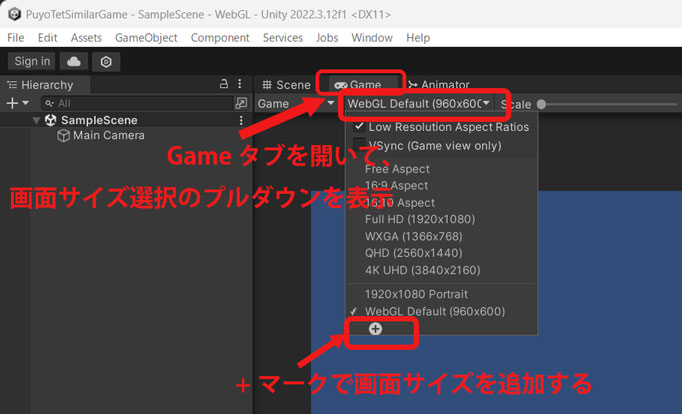This screenshot has height=414, width=682.
Task: Click the SampleScene Unity scene icon
Action: point(51,120)
